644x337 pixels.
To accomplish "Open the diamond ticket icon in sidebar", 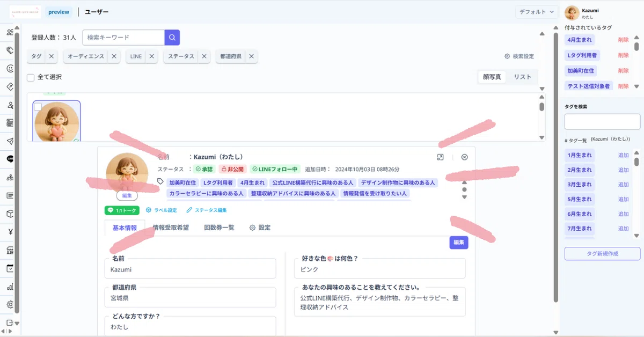I will tap(10, 86).
